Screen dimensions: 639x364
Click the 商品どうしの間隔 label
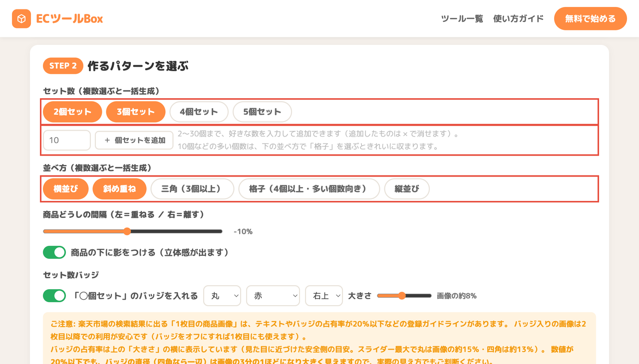(124, 214)
